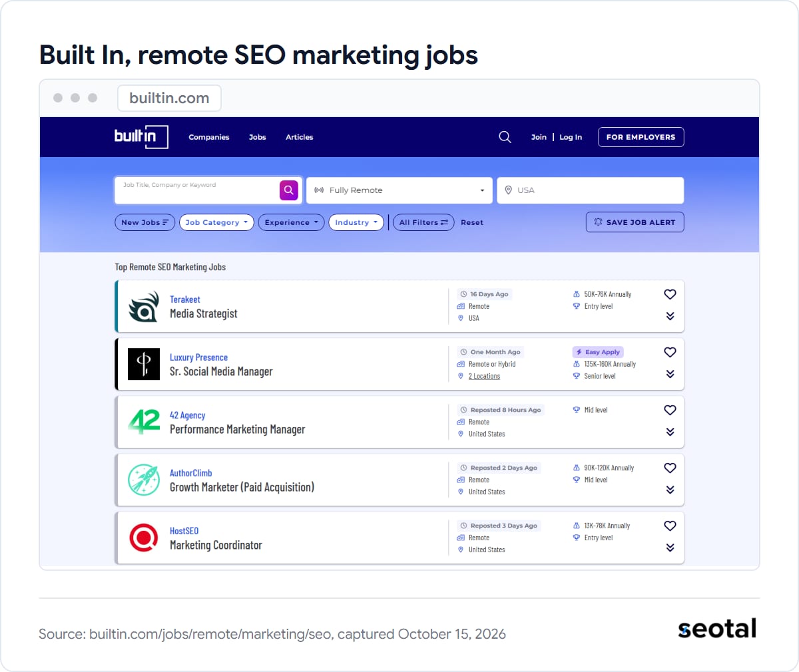The image size is (799, 672).
Task: Click the AuthorClimb rocket logo
Action: click(x=144, y=480)
